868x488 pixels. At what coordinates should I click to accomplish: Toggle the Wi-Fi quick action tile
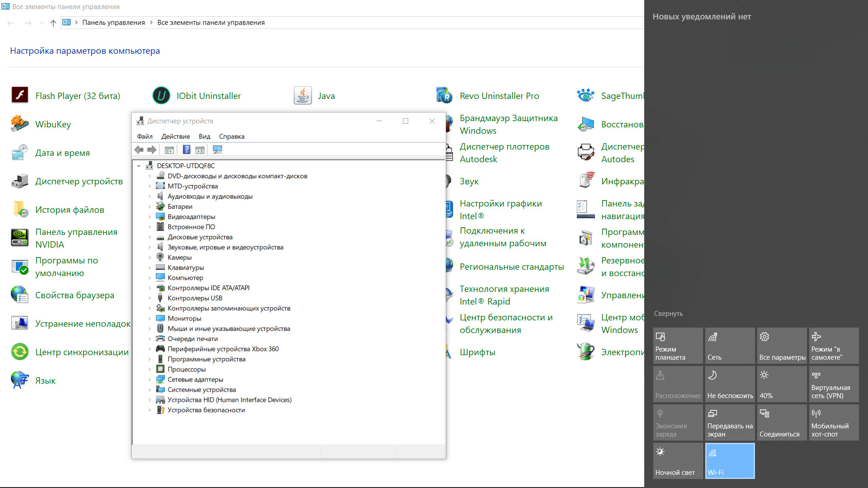tap(730, 461)
